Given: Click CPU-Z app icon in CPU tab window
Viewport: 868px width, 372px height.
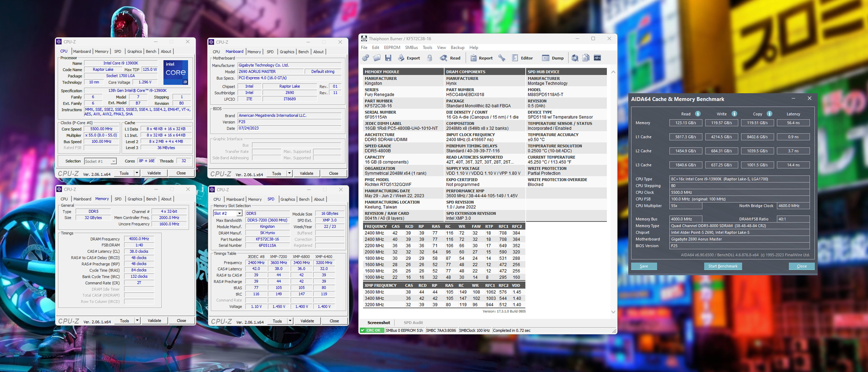Looking at the screenshot, I should [x=59, y=42].
